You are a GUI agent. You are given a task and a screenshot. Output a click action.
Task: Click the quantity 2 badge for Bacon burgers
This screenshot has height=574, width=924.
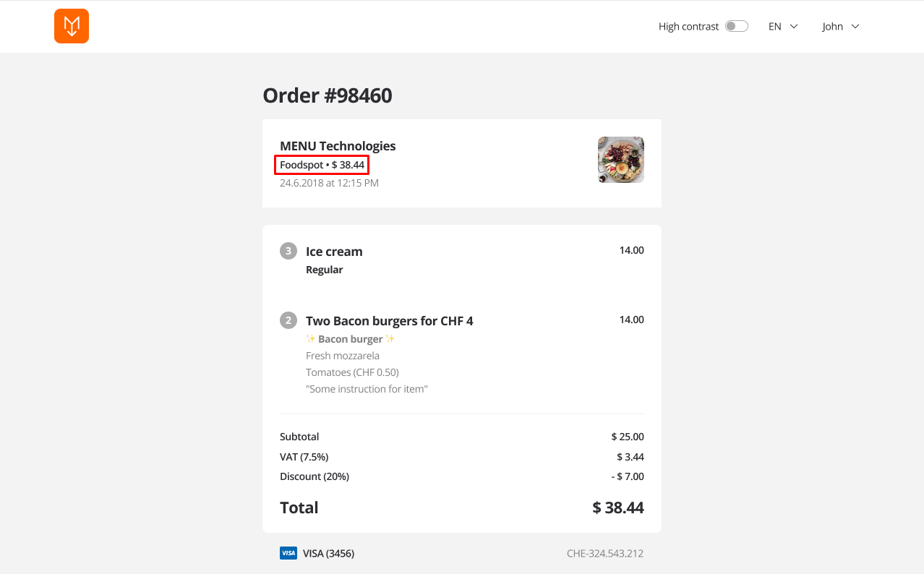tap(288, 320)
